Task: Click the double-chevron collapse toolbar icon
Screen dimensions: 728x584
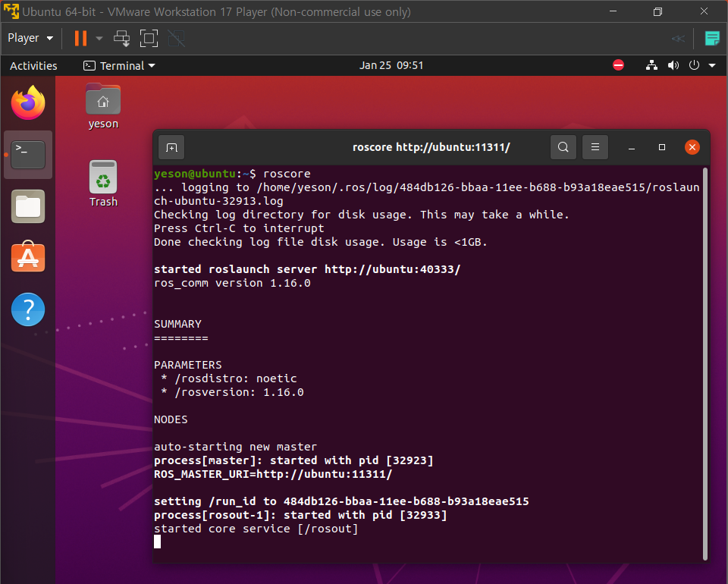Action: click(678, 39)
